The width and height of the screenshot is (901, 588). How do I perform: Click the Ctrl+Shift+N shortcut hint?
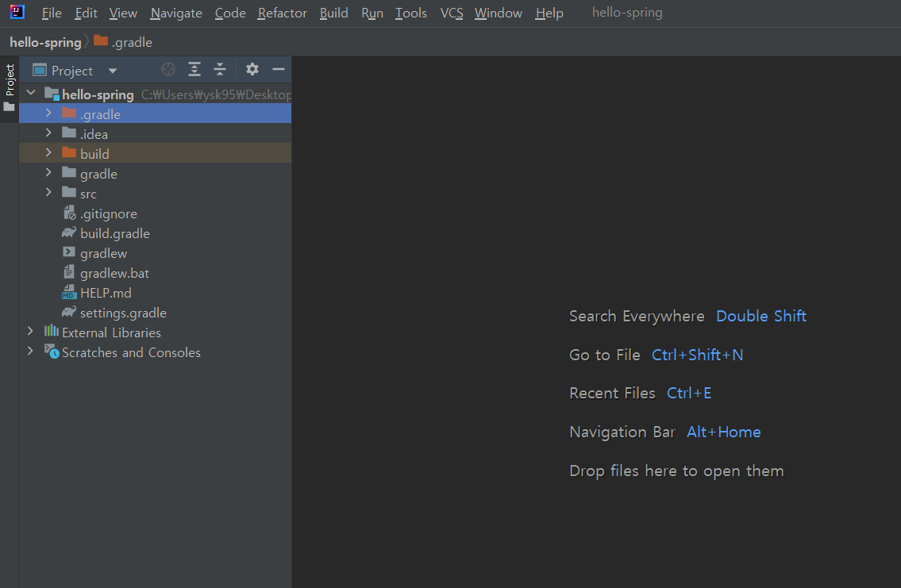tap(698, 355)
